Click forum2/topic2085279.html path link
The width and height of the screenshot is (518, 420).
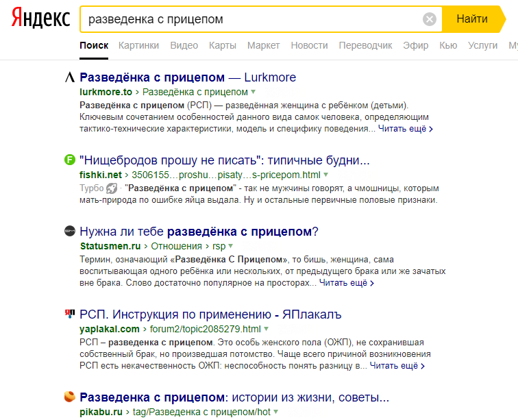(205, 329)
